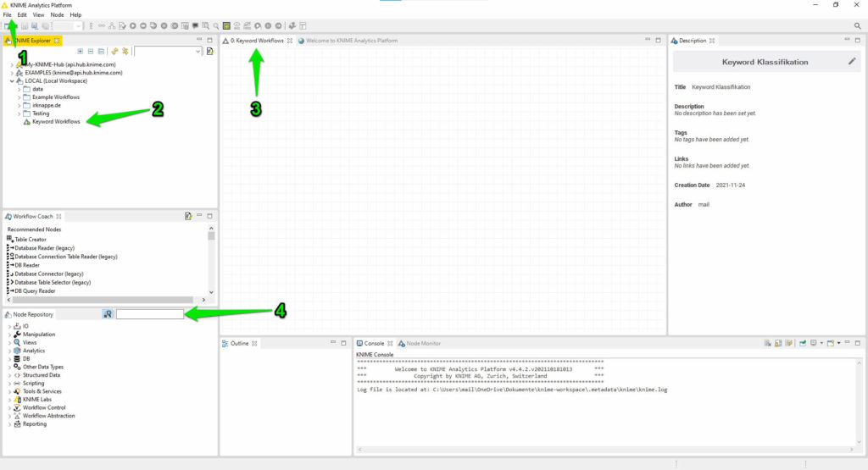868x470 pixels.
Task: Click the configure node toolbar icon
Action: pos(122,26)
